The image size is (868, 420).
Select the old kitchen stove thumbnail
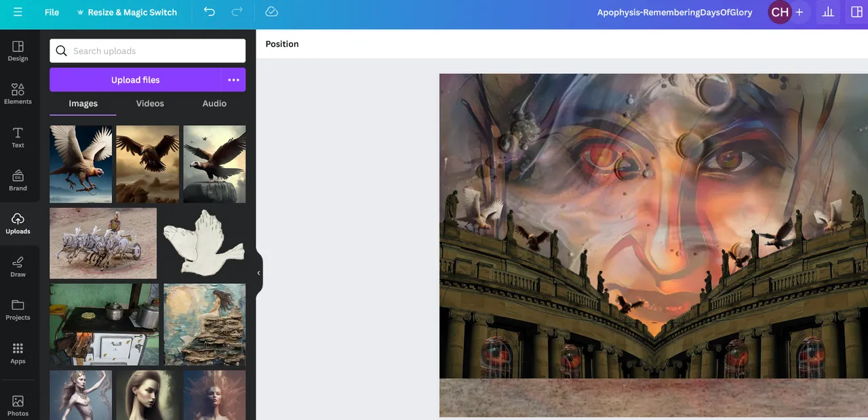pyautogui.click(x=104, y=324)
